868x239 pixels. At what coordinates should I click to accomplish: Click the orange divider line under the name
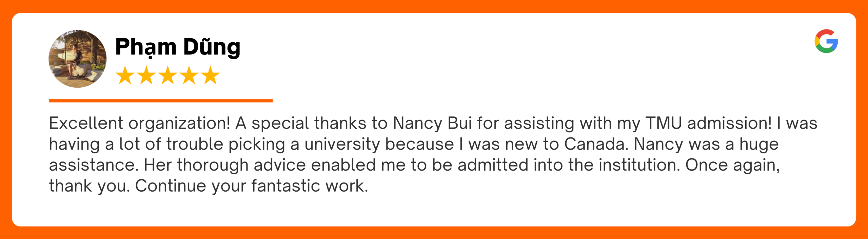pos(161,101)
